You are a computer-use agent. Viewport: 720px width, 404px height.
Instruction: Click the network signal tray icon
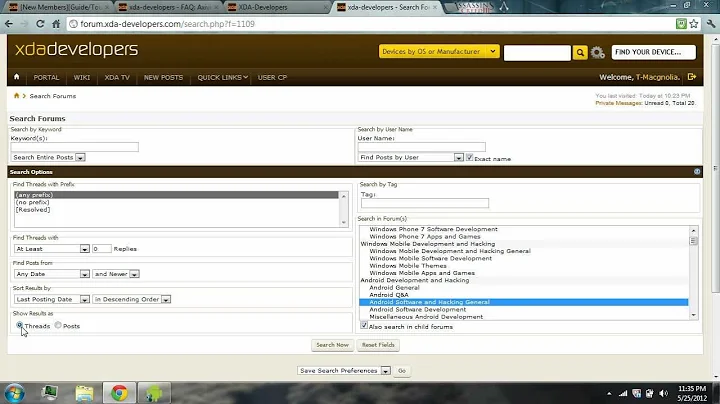623,393
